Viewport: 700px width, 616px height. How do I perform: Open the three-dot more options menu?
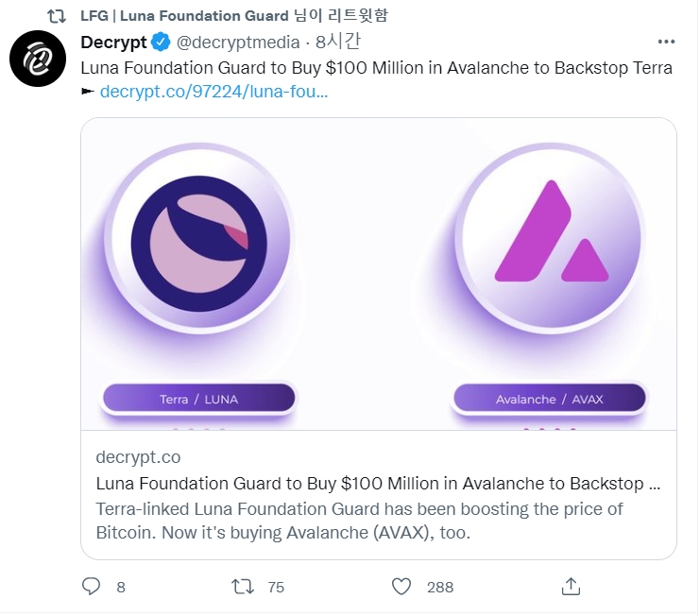667,43
